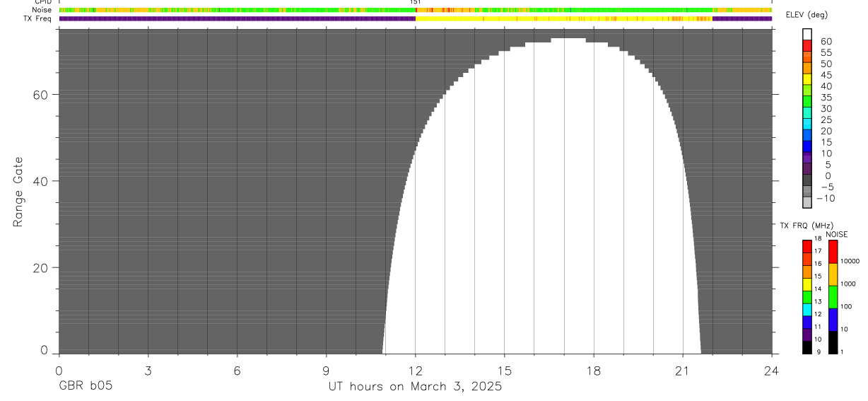
Task: Select the 'NOISE' legend title above the color bar
Action: [x=837, y=234]
